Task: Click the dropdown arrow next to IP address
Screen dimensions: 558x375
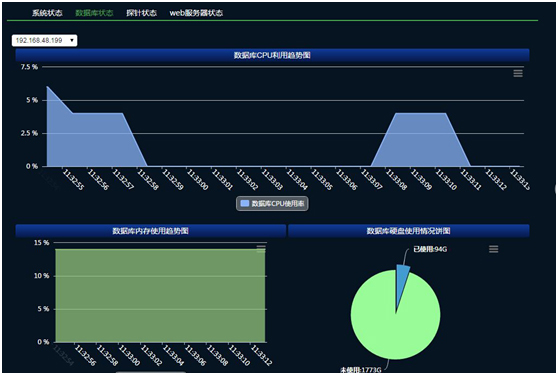Action: [x=72, y=41]
